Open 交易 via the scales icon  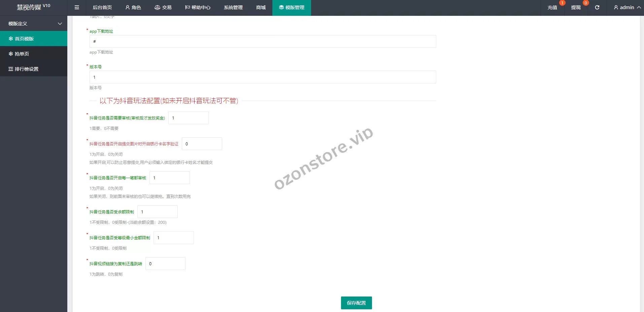click(157, 7)
